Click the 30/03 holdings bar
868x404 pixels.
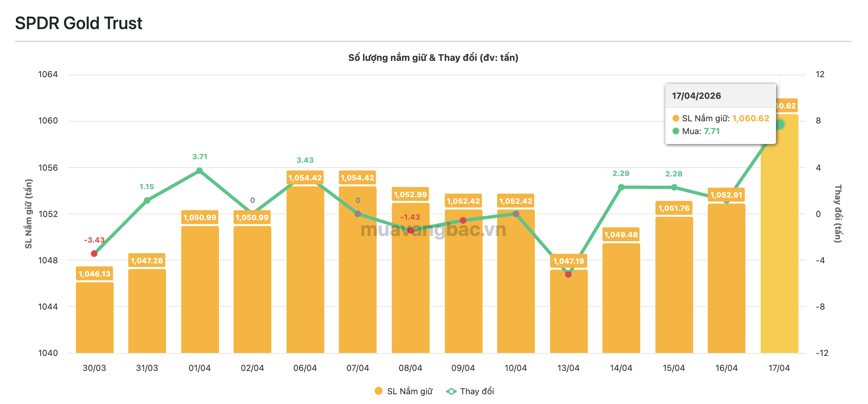coord(94,318)
